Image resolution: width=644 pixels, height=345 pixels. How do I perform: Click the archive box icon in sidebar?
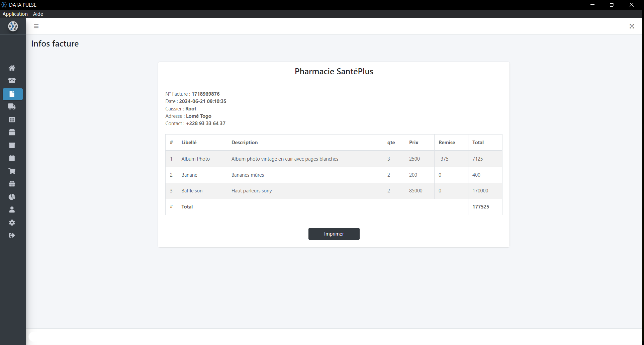(12, 145)
